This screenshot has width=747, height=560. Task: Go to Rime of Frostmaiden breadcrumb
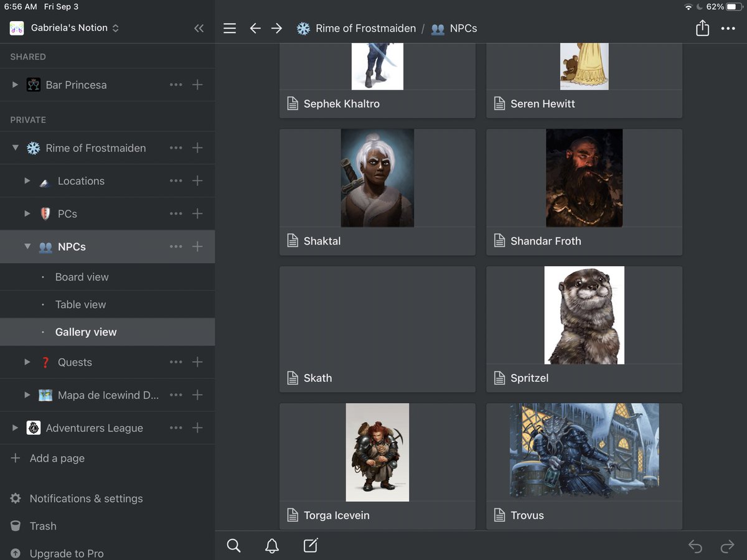tap(365, 29)
